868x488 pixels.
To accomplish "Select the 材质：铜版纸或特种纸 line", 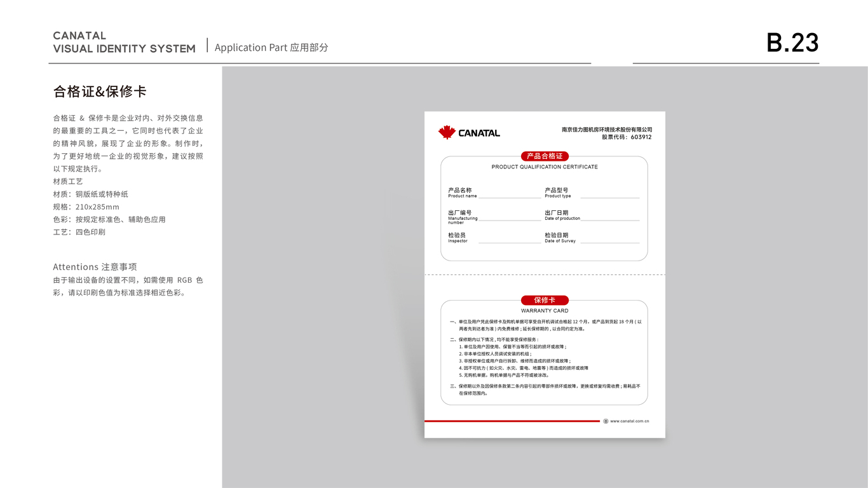I will click(x=91, y=194).
